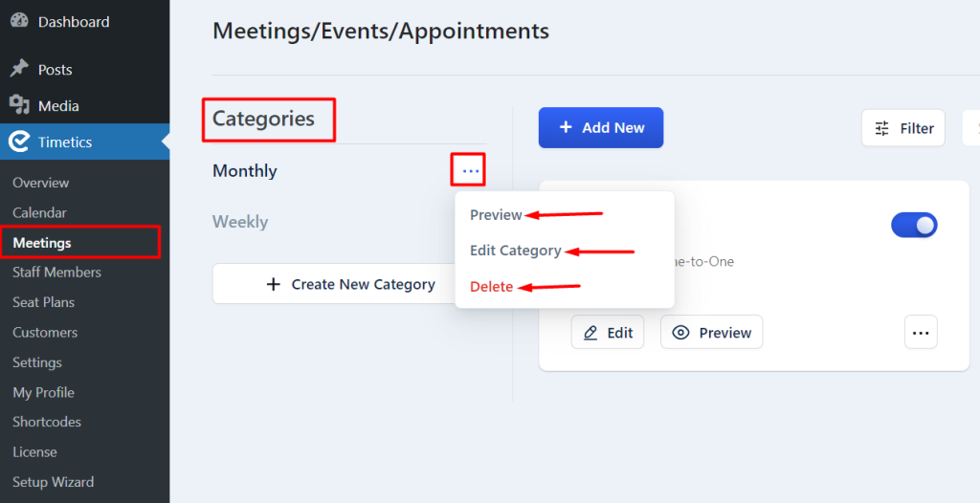Click the Posts pushpin icon

19,68
